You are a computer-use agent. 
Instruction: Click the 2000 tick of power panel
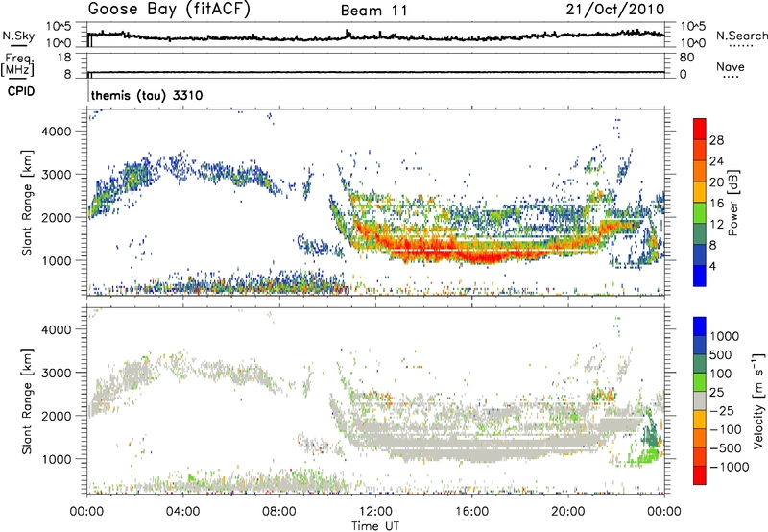coord(57,217)
